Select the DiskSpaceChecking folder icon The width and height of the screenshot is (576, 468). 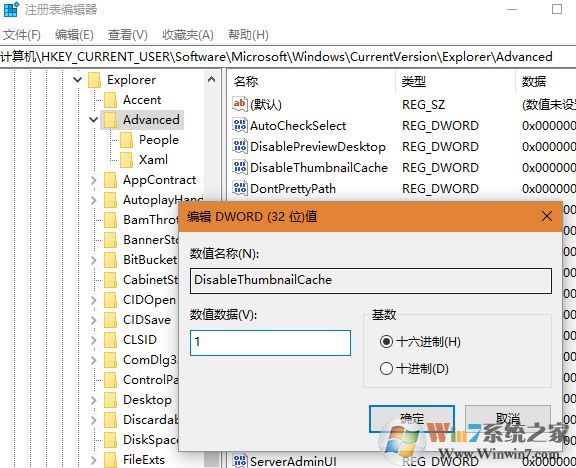(x=110, y=440)
